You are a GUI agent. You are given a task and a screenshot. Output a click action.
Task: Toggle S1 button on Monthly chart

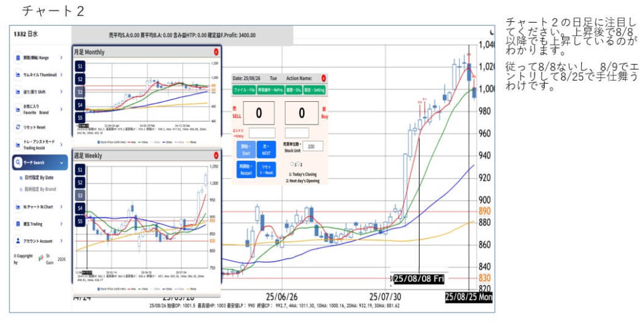(x=80, y=66)
